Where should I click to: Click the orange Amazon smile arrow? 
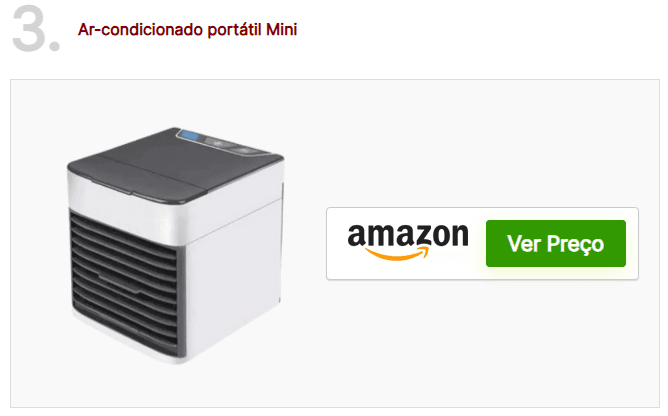(x=397, y=254)
